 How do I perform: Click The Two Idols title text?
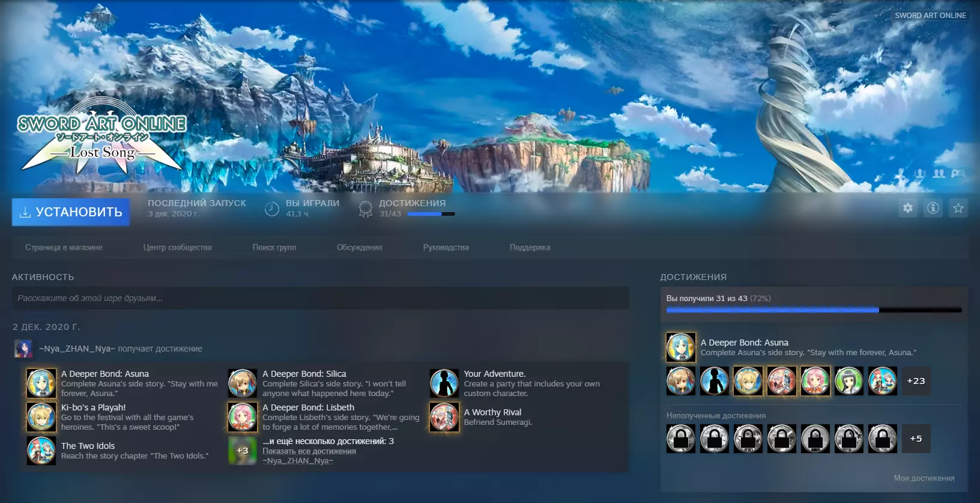click(x=88, y=446)
